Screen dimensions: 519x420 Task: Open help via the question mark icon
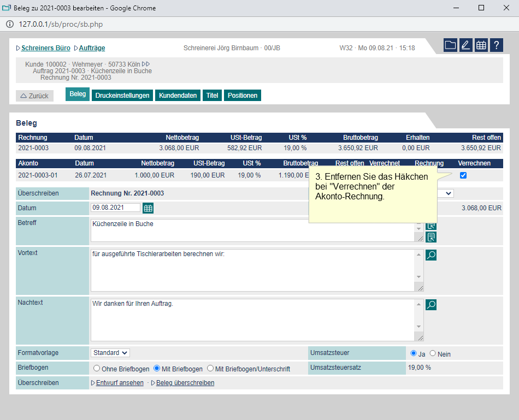pyautogui.click(x=496, y=45)
